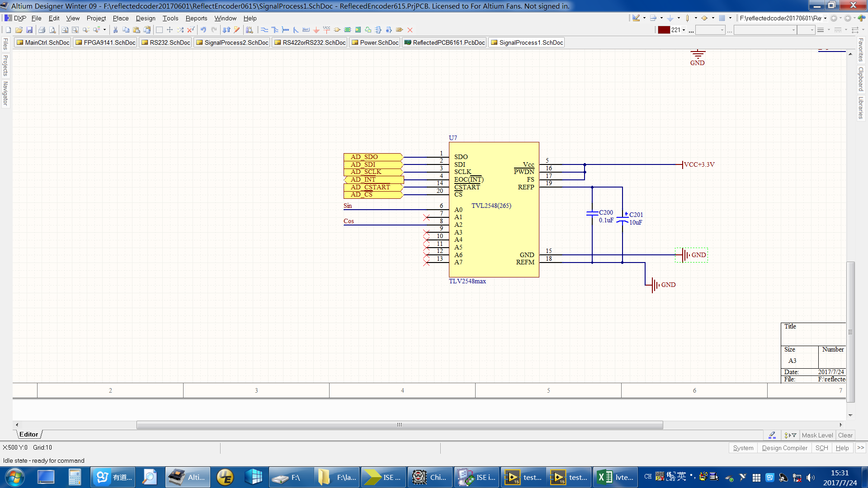Select the Place Net Label tool
The height and width of the screenshot is (488, 868).
coord(306,30)
